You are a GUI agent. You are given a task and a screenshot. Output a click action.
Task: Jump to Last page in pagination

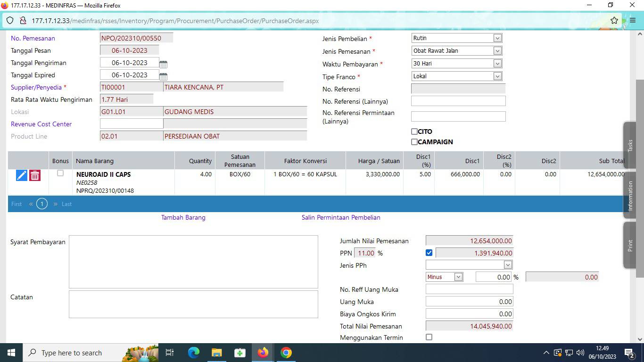pos(66,204)
